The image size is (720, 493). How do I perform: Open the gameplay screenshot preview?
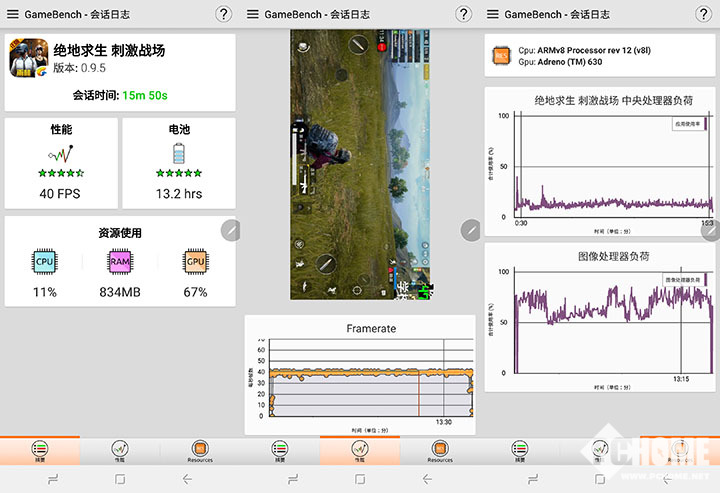click(360, 164)
